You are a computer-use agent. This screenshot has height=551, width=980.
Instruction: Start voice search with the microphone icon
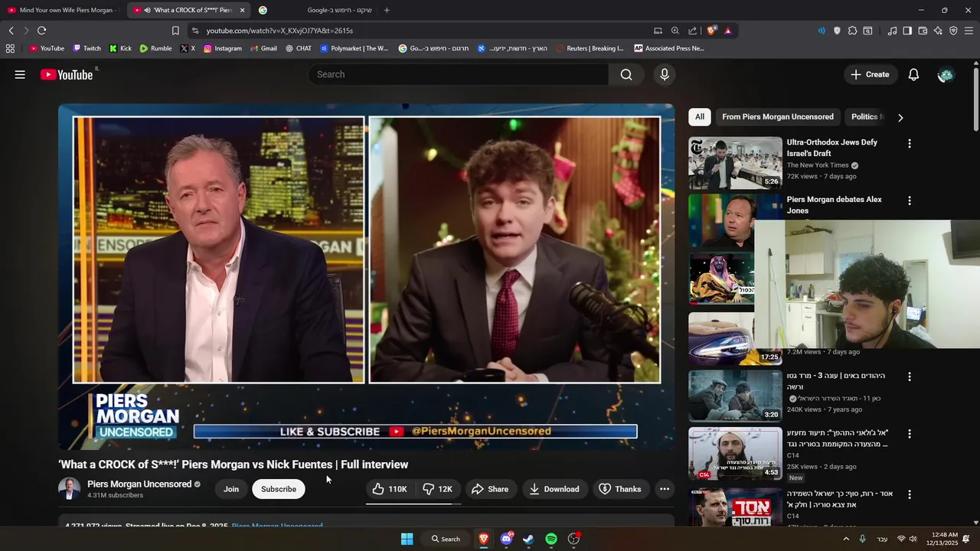[665, 74]
